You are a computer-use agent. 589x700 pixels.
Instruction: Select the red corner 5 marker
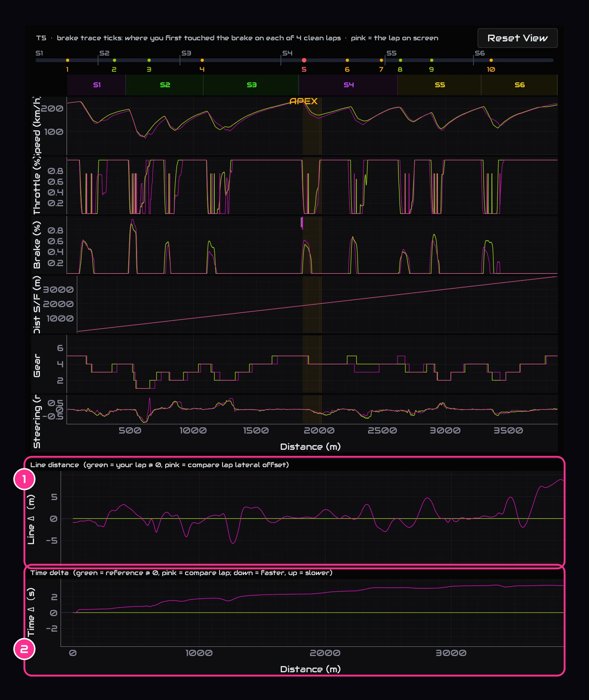[x=304, y=60]
